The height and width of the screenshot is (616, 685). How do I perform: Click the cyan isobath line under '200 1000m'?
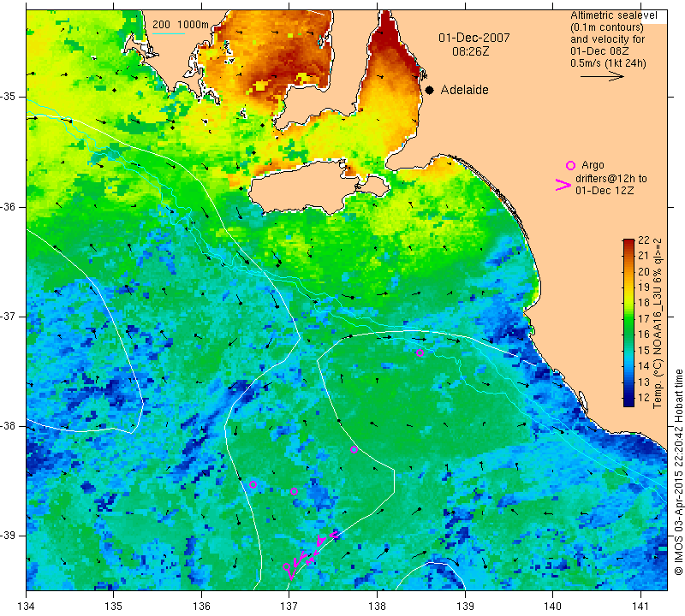pos(169,33)
